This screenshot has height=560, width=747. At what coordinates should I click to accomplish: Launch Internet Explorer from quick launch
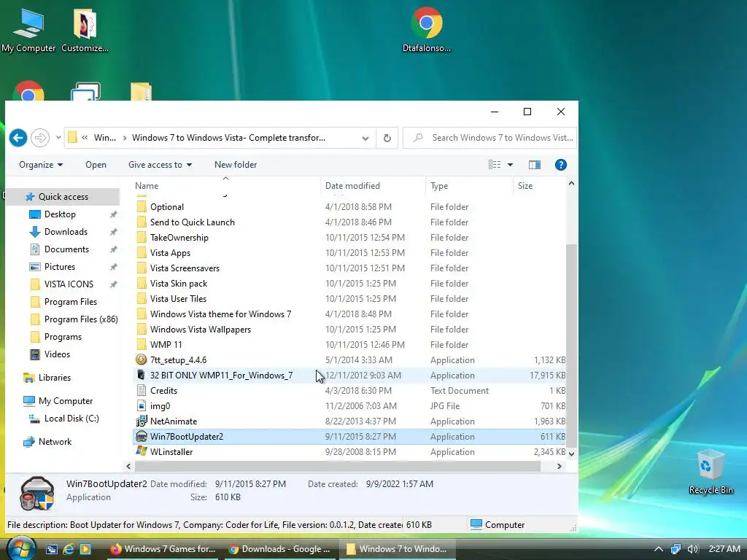point(68,549)
